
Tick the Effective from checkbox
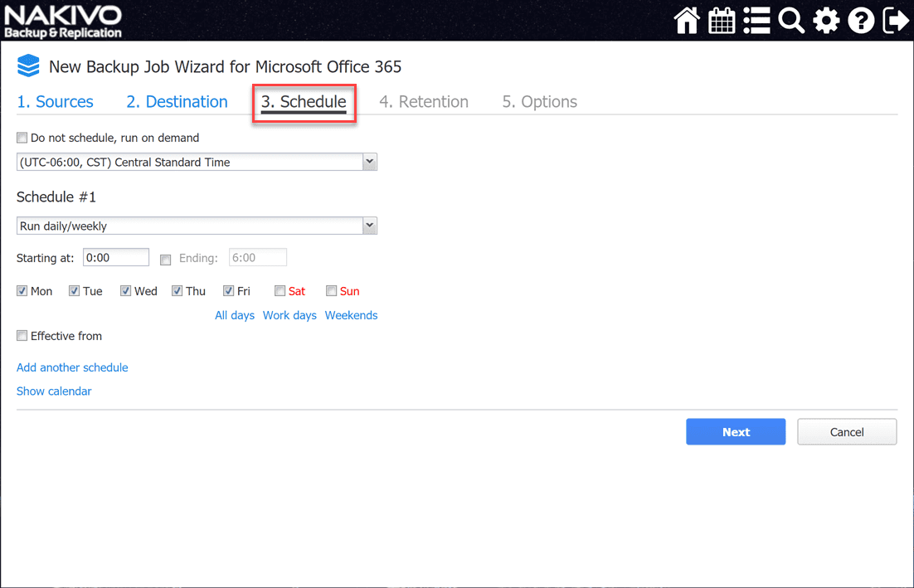22,336
